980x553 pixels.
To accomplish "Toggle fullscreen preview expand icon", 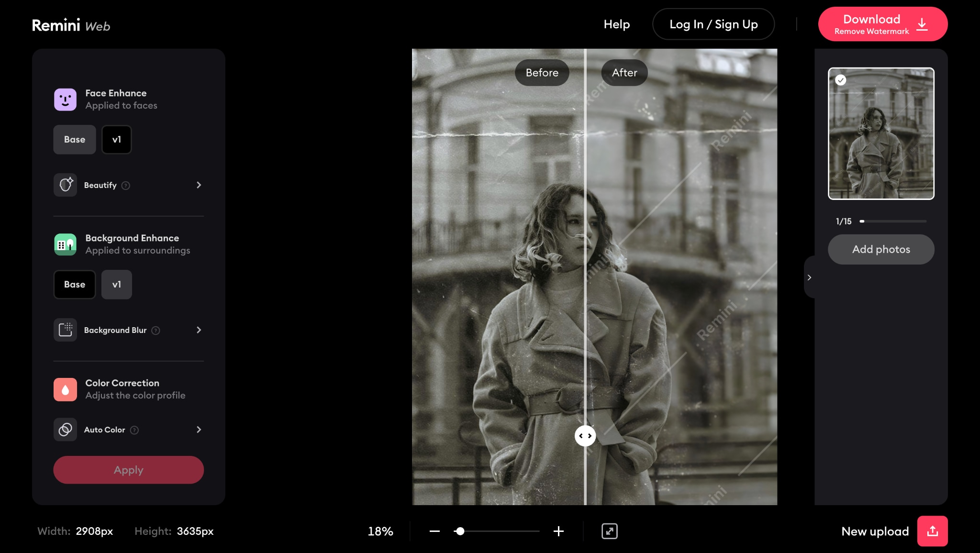I will pyautogui.click(x=609, y=531).
